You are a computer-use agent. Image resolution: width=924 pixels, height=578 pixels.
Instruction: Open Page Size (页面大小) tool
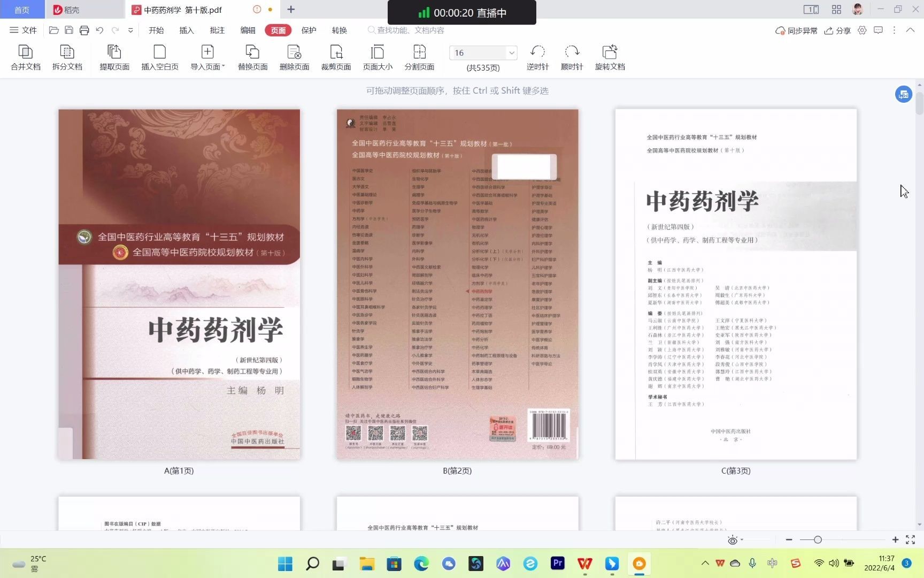click(x=378, y=57)
